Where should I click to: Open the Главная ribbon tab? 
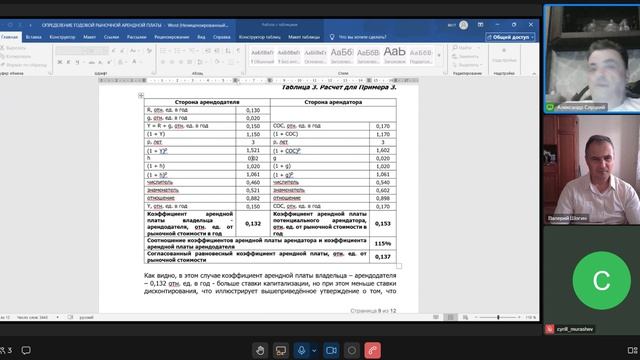[9, 37]
